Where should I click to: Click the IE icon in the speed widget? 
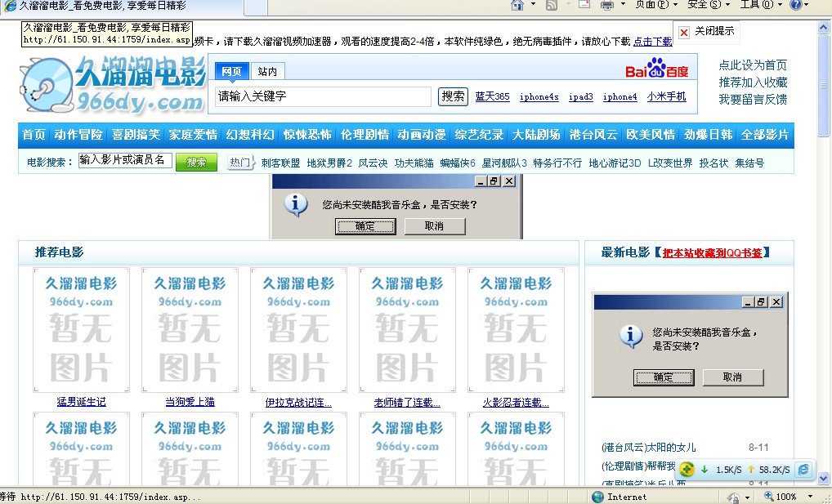[x=803, y=470]
